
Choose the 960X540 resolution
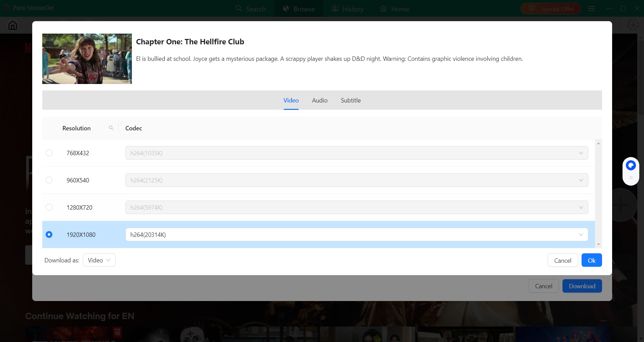(49, 180)
